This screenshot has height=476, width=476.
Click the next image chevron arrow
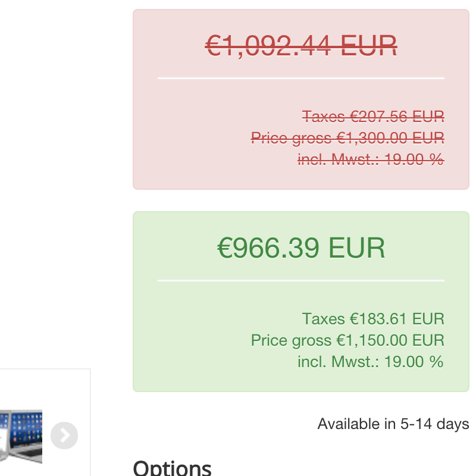point(64,436)
